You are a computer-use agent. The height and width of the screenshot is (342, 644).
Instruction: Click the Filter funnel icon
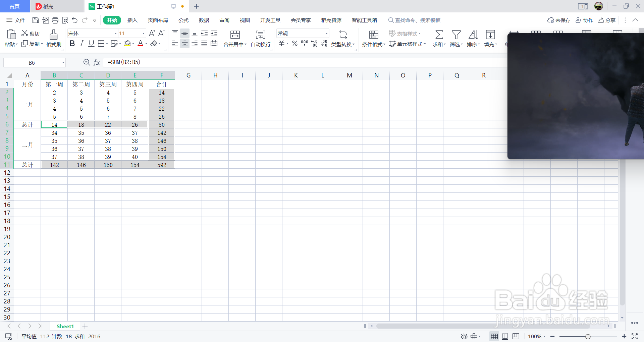tap(456, 35)
